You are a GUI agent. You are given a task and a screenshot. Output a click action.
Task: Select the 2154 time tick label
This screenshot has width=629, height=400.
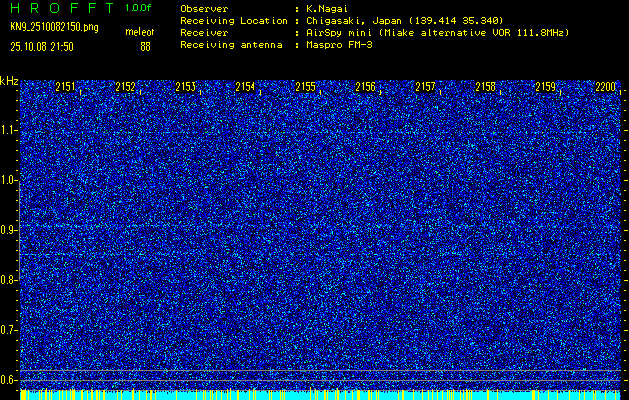(x=246, y=88)
